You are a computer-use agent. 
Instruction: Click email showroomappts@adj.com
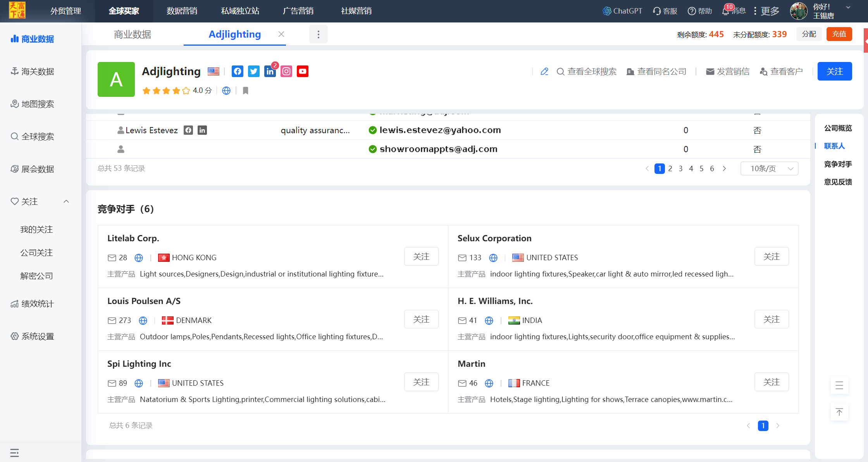[x=439, y=149]
